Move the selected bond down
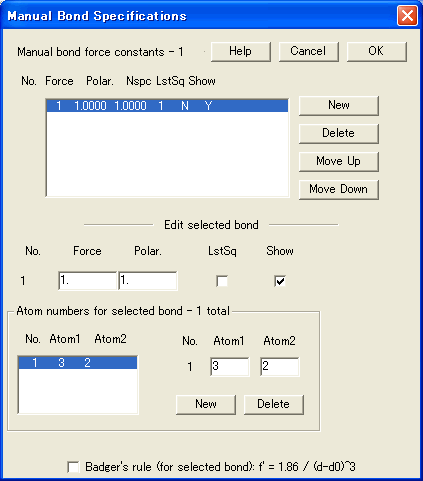 [x=339, y=190]
